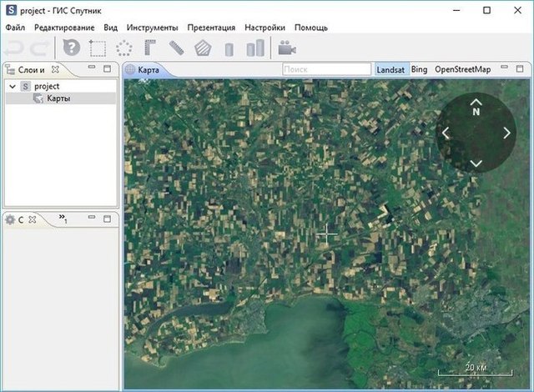Pick the ruler measurement tool
Viewport: 534px width, 392px height.
[176, 48]
